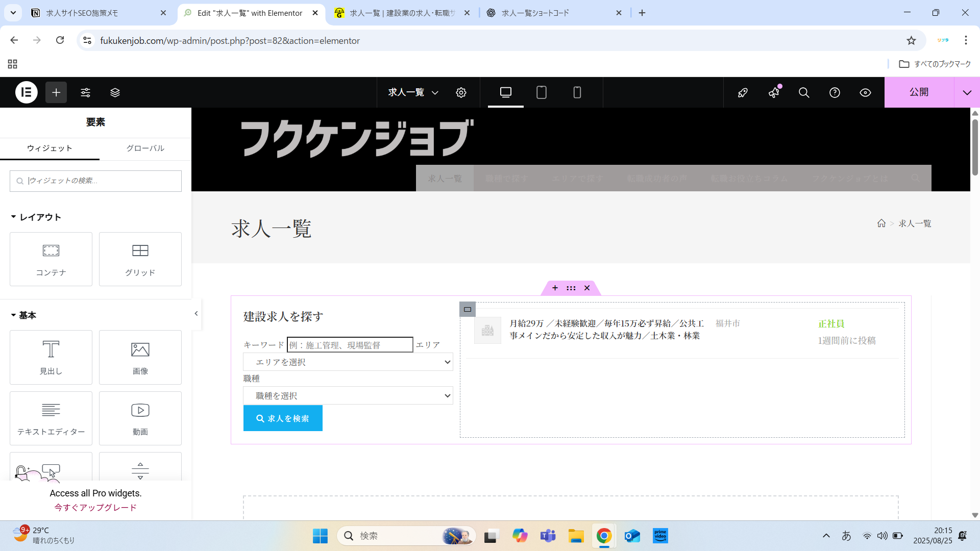Click the 今すぐアップグレード link
Screen dimensions: 980x551
click(x=95, y=508)
